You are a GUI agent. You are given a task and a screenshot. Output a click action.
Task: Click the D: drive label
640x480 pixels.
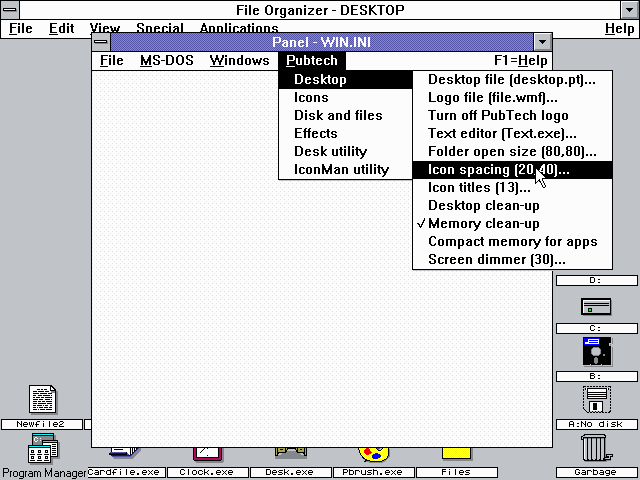[x=596, y=280]
